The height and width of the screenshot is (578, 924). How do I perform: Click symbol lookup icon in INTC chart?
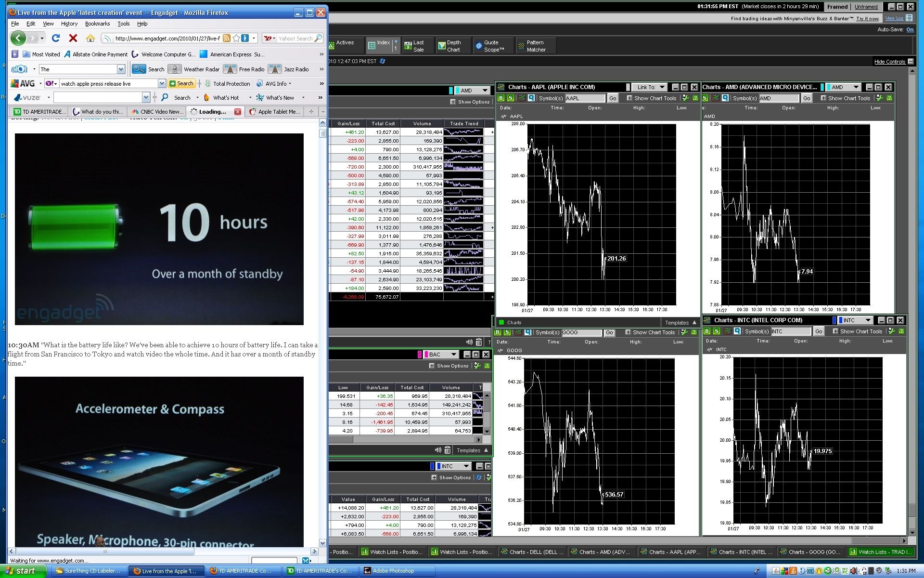[737, 331]
